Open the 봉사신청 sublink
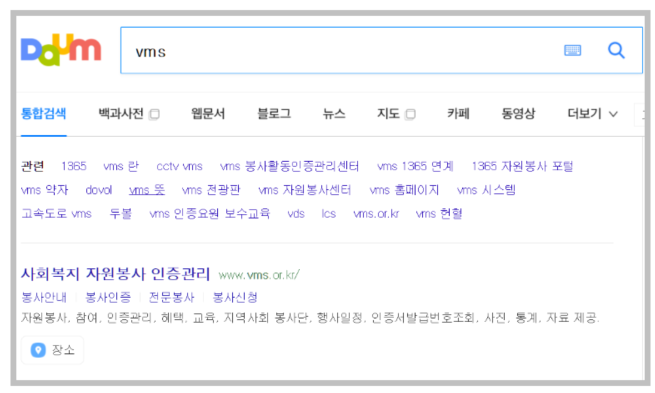Screen dimensions: 655x393 click(x=235, y=297)
